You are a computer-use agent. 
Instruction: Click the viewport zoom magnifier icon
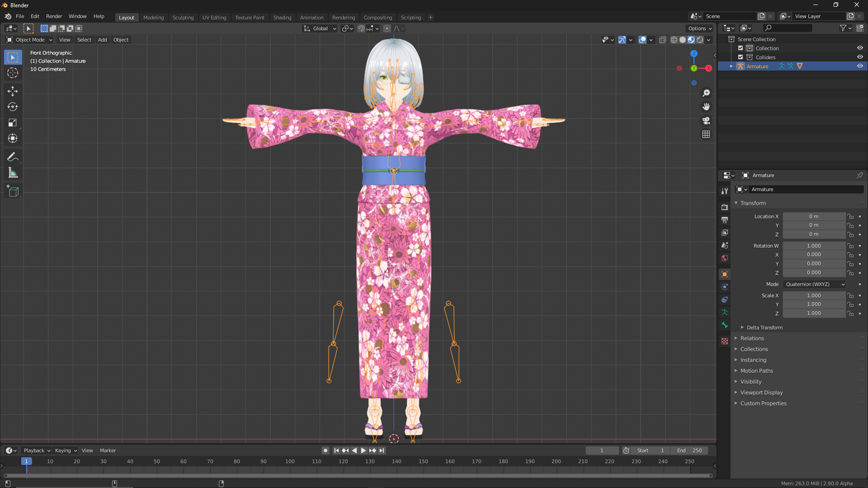tap(706, 93)
